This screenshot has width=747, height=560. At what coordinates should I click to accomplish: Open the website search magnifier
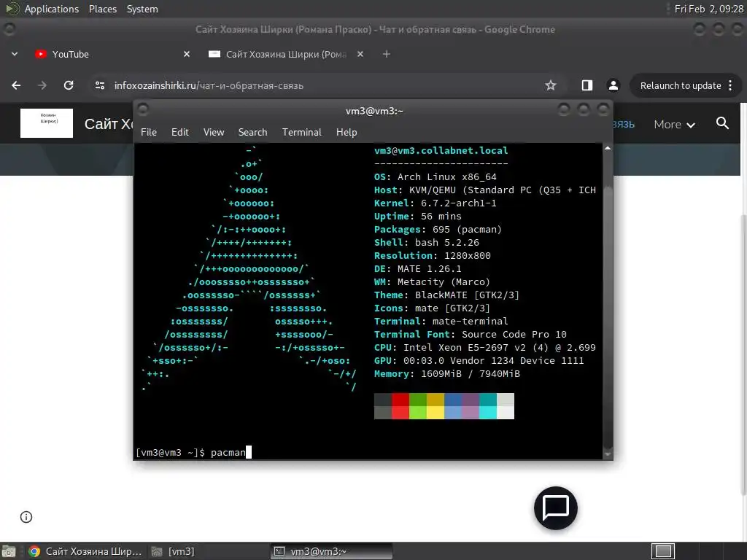pos(722,123)
